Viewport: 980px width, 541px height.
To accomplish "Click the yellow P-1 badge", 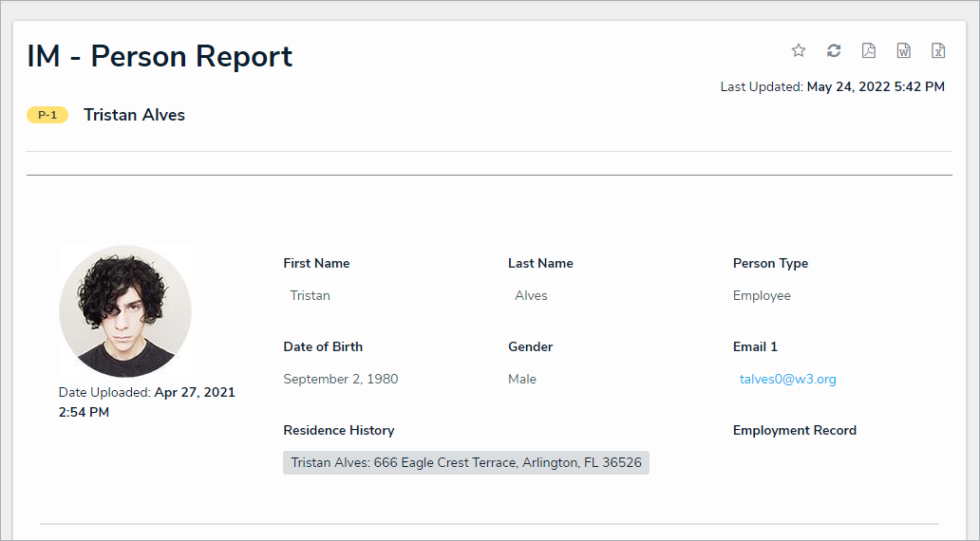I will pyautogui.click(x=47, y=115).
